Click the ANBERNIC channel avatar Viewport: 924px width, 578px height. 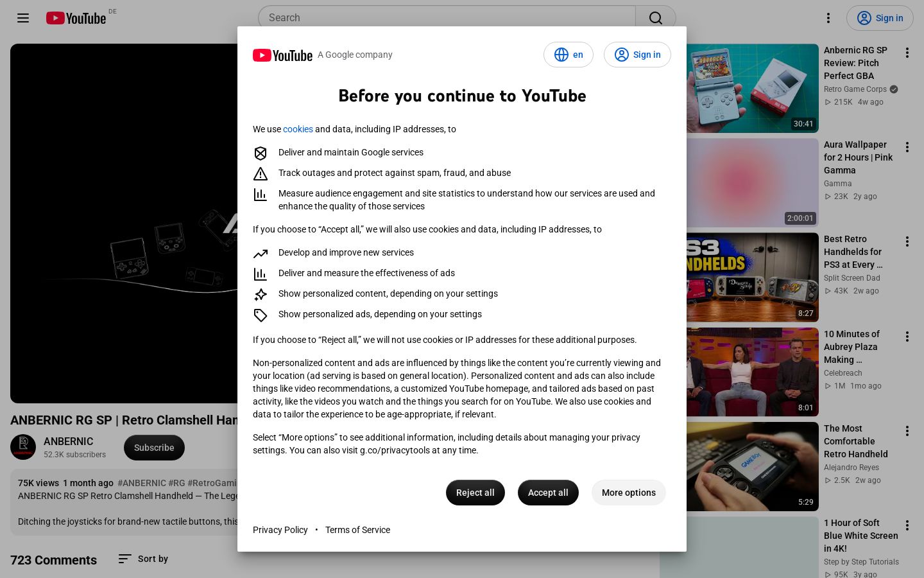[x=23, y=447]
